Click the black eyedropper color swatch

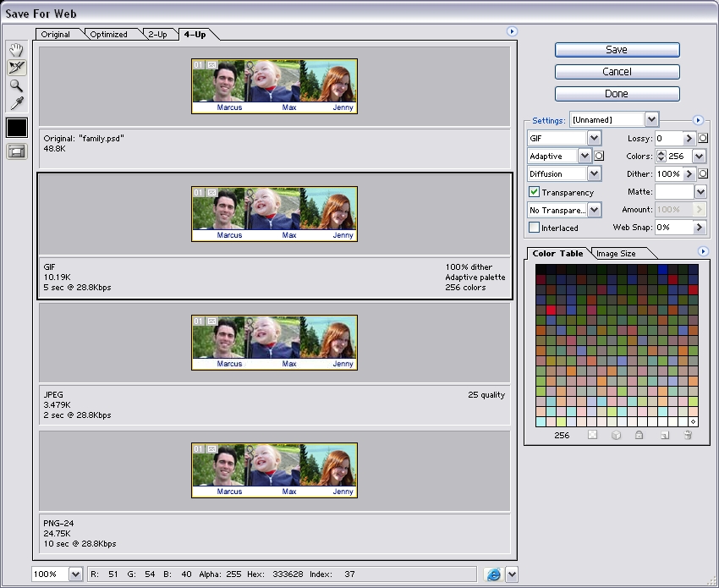click(x=17, y=128)
